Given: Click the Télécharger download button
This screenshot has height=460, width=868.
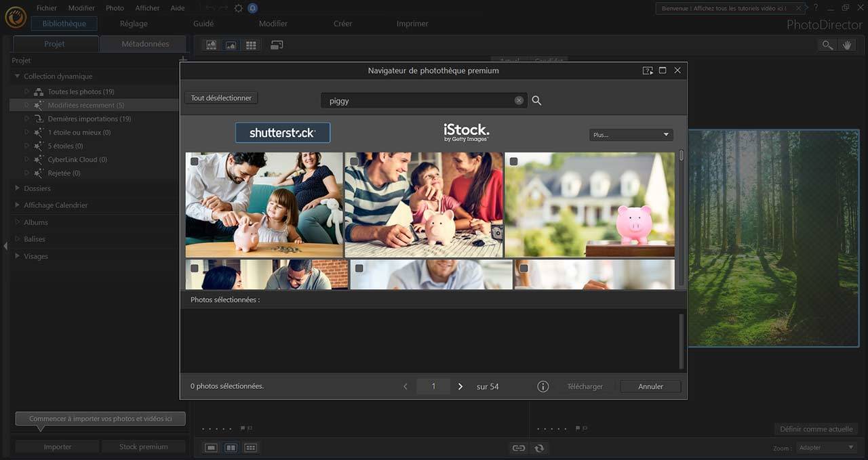Looking at the screenshot, I should coord(585,387).
